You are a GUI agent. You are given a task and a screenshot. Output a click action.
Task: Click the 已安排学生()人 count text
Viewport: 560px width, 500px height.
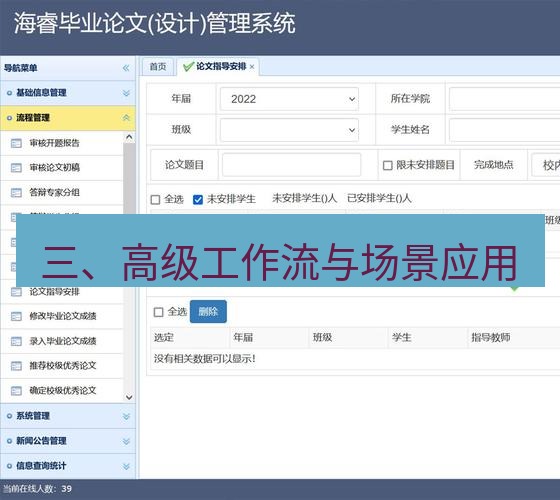[379, 198]
